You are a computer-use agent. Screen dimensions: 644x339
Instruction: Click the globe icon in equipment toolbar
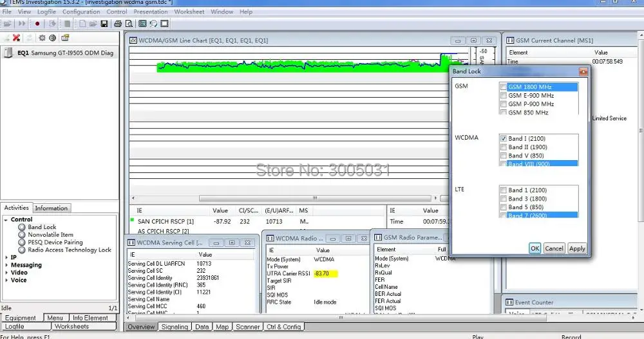click(53, 38)
